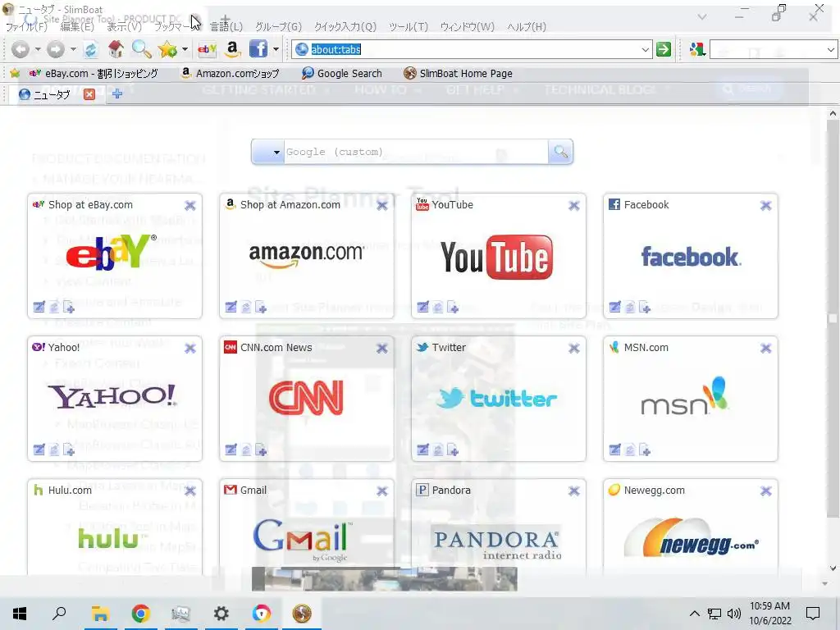Click the green Go arrow next to address bar
Viewport: 840px width, 630px height.
tap(664, 49)
